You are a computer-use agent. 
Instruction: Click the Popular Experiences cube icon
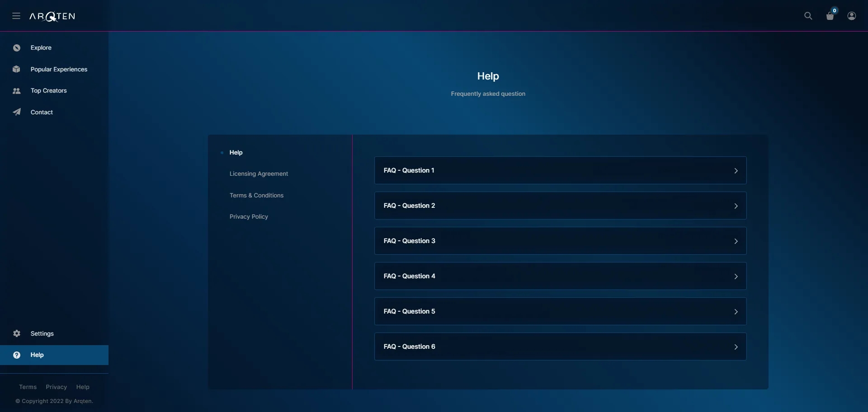pyautogui.click(x=17, y=69)
